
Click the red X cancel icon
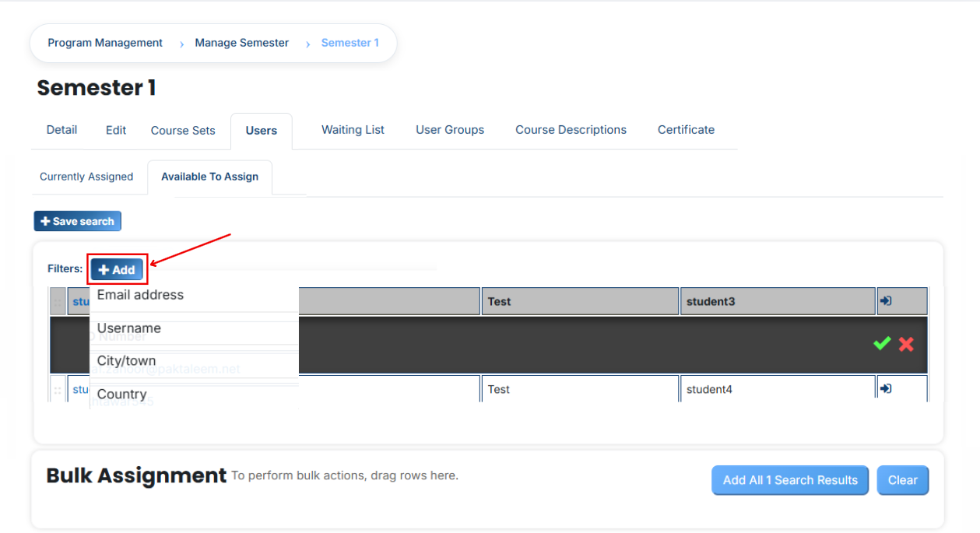[906, 344]
